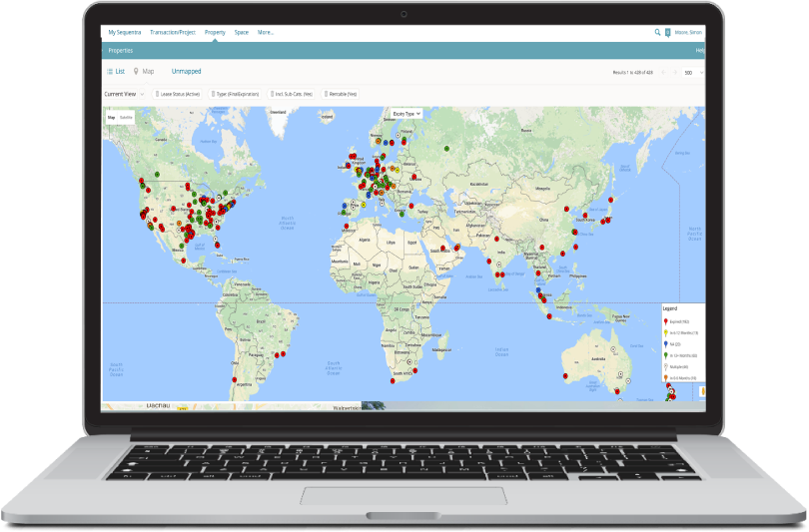Screen dimensions: 809x532
Task: Open the 500 results-per-page dropdown
Action: 692,73
